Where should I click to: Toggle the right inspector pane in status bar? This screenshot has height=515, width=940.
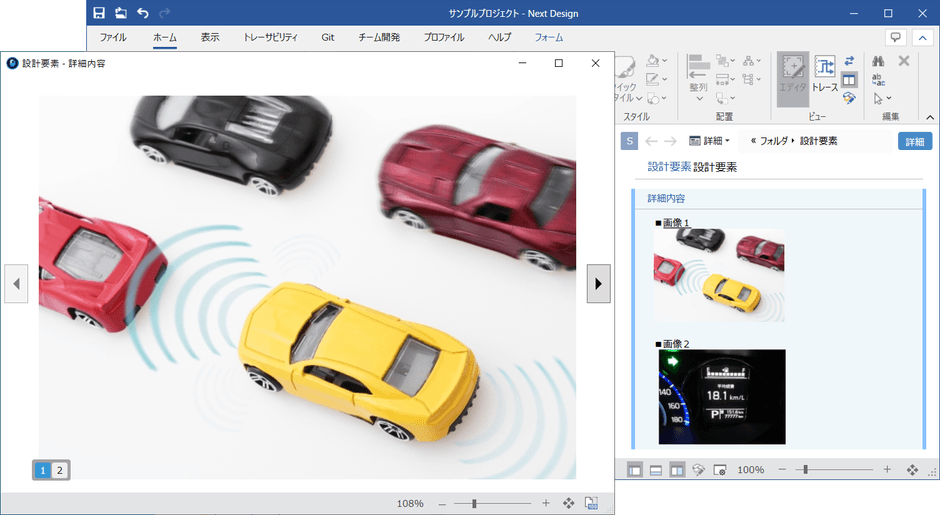click(x=677, y=470)
